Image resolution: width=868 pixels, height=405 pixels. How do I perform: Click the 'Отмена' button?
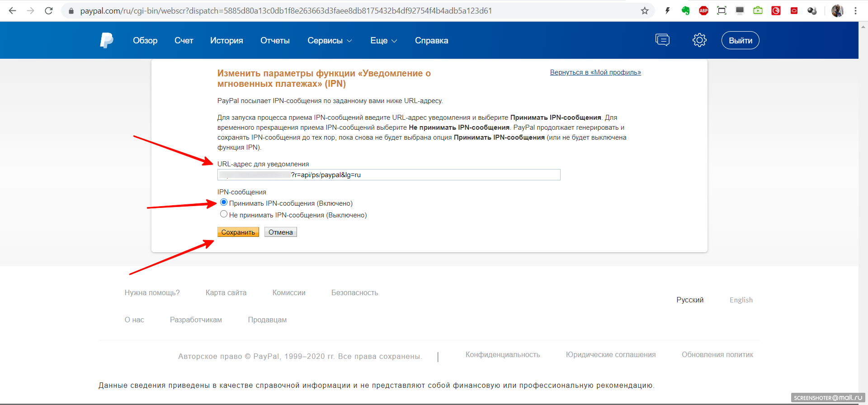(280, 232)
